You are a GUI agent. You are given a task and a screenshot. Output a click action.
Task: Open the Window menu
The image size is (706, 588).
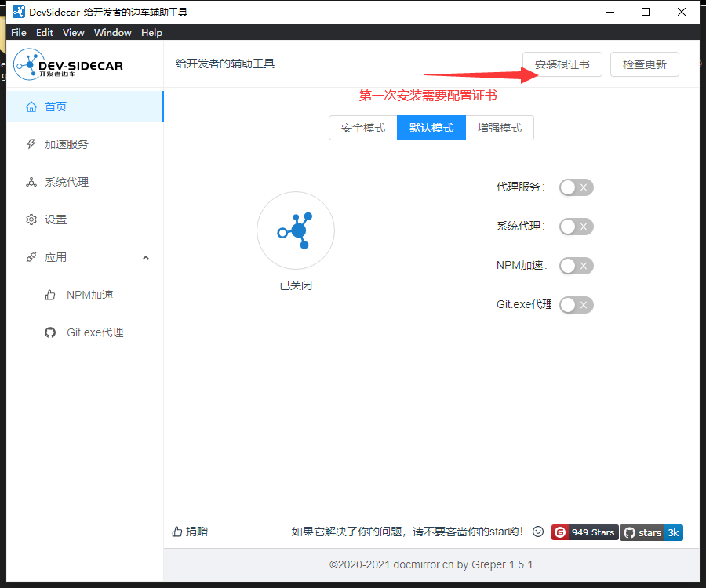pos(112,32)
